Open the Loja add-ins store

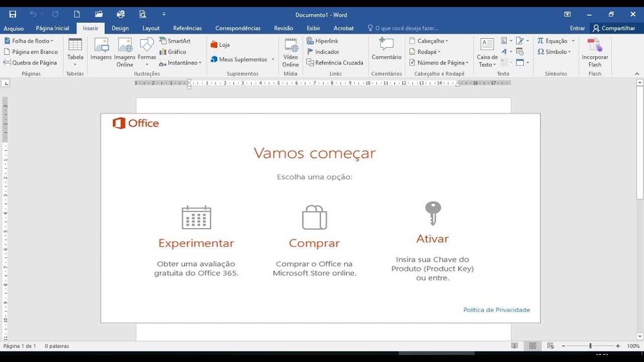[220, 45]
